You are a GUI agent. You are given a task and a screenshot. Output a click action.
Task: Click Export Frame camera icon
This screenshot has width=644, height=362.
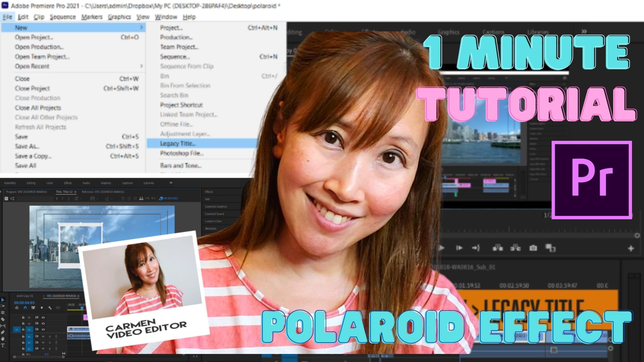pos(533,248)
